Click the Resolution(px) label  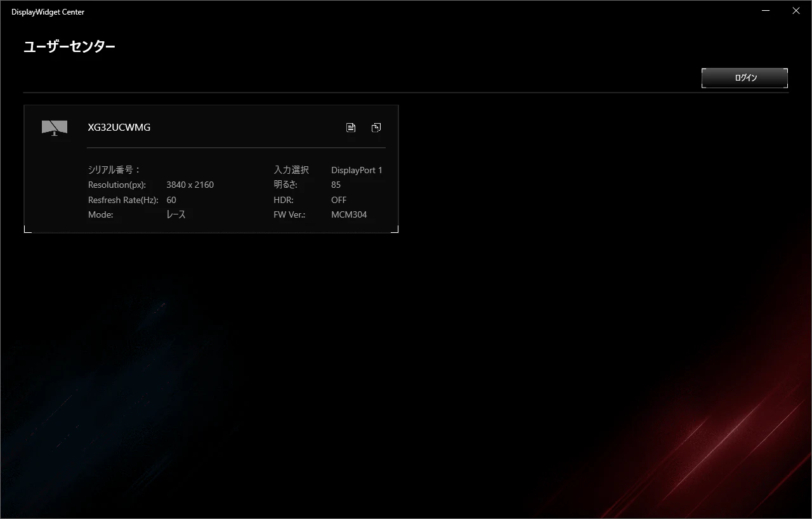pyautogui.click(x=117, y=185)
